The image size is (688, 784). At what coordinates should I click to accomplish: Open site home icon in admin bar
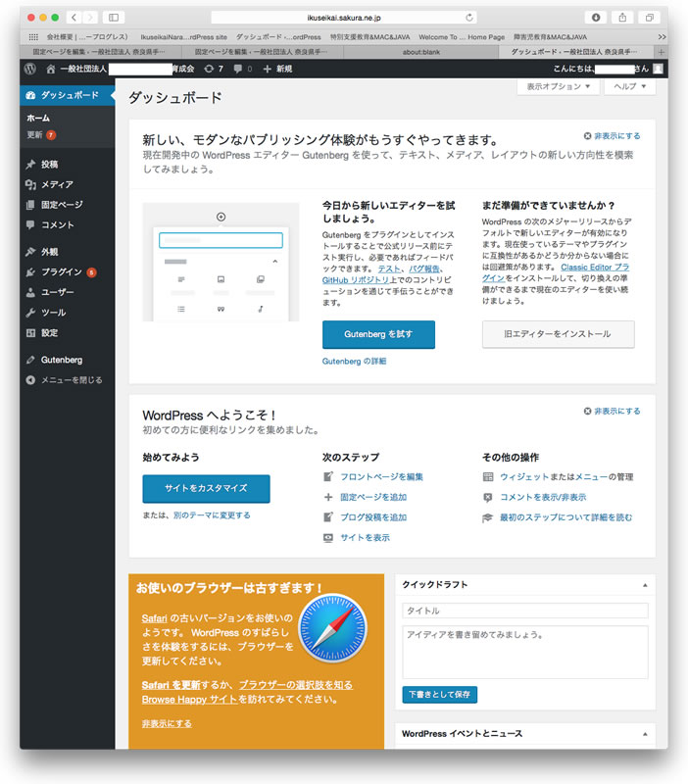click(x=51, y=69)
